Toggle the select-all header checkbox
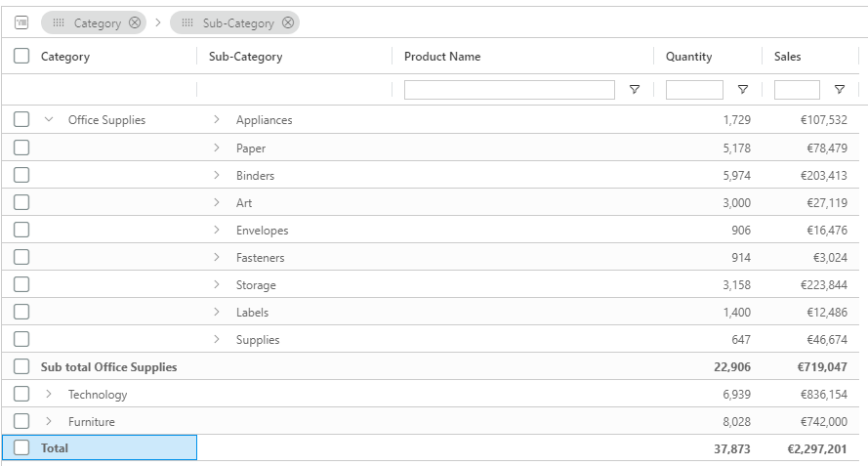 [x=21, y=57]
